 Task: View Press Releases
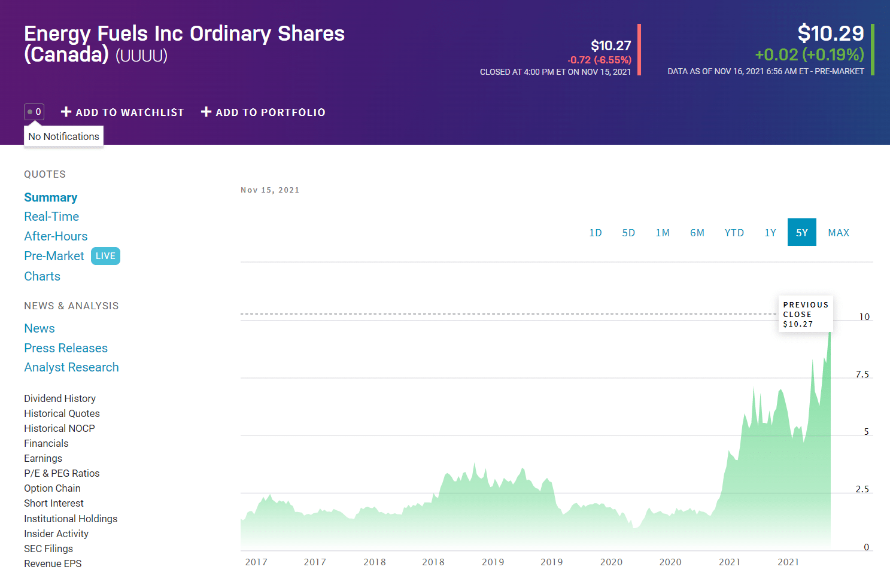point(66,348)
